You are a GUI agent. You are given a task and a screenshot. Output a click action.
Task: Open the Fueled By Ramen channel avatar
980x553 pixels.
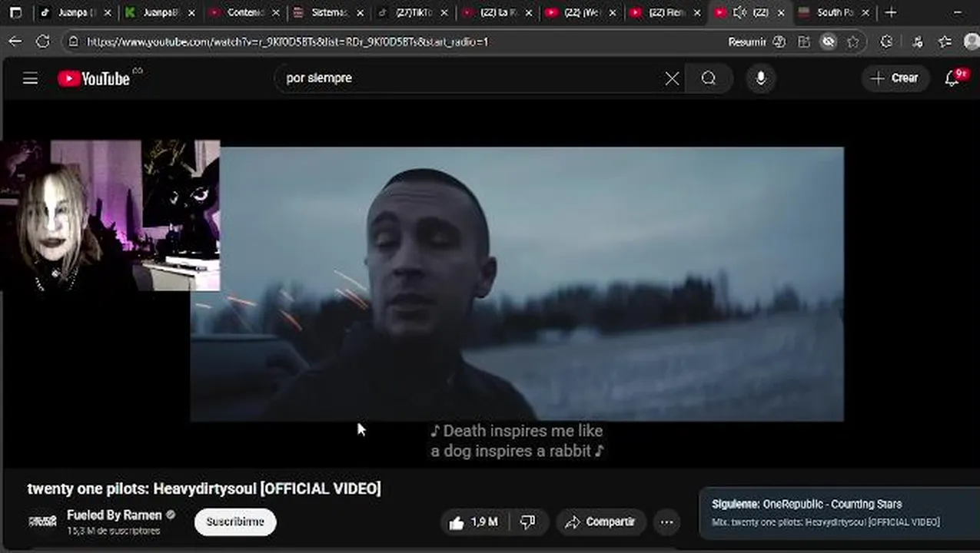[42, 522]
